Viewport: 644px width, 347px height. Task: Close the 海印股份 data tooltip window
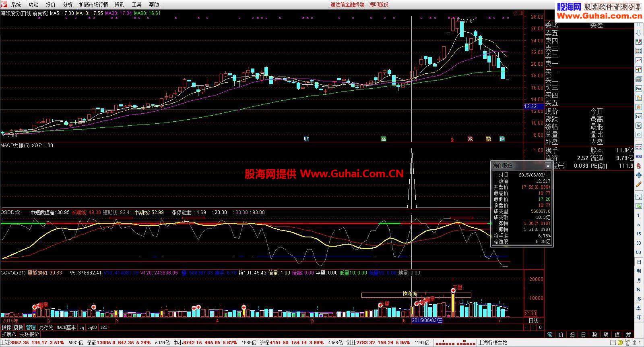(548, 166)
